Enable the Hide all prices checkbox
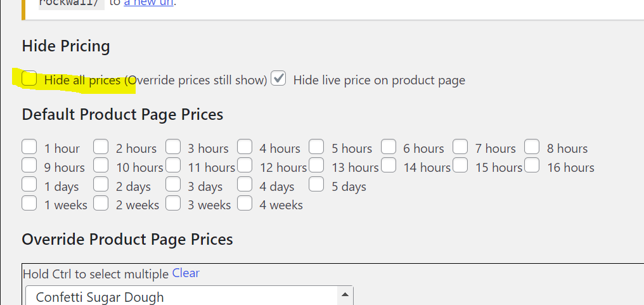644x305 pixels. (29, 79)
